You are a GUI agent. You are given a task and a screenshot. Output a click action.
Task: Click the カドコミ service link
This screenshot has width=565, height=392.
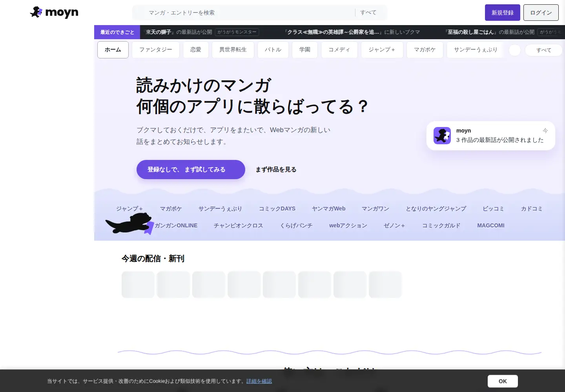point(532,209)
